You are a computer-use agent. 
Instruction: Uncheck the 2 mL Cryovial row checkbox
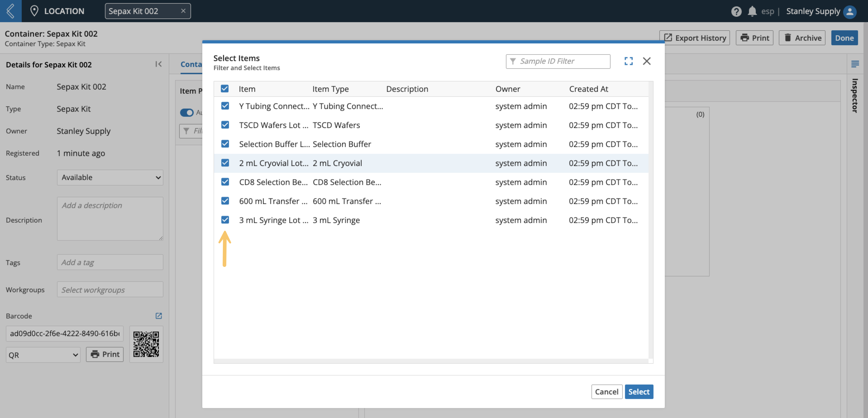tap(225, 163)
